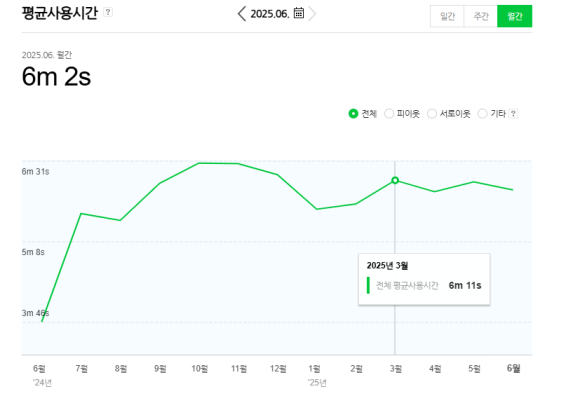580x403 pixels.
Task: Click the 2025년 3월 tooltip heading
Action: coord(387,265)
